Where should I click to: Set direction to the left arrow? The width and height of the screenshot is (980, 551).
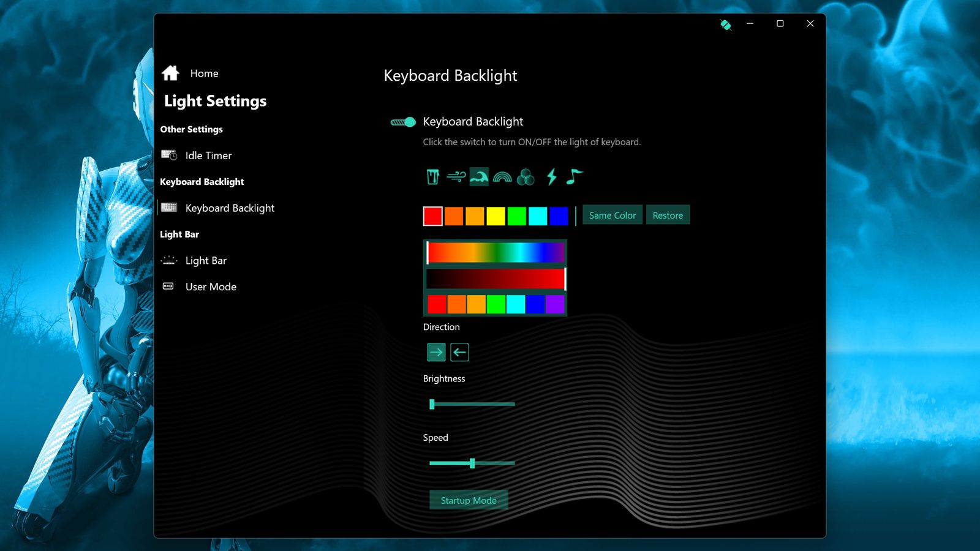tap(459, 352)
